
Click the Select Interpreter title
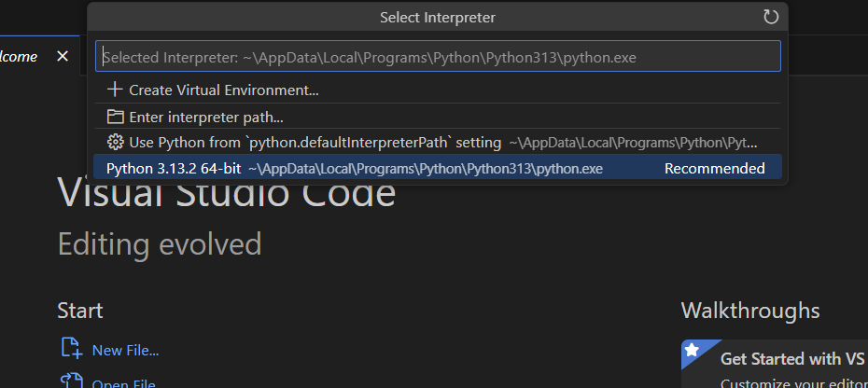point(438,18)
